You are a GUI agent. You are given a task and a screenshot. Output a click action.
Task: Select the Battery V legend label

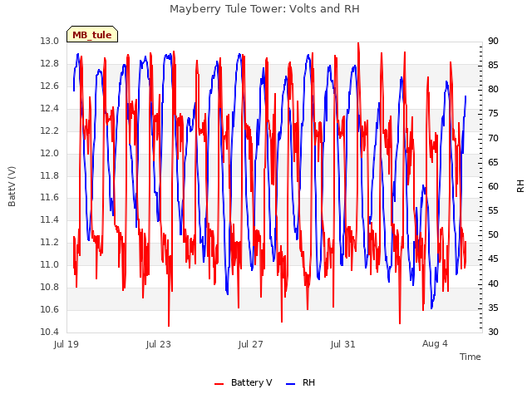[x=251, y=382]
